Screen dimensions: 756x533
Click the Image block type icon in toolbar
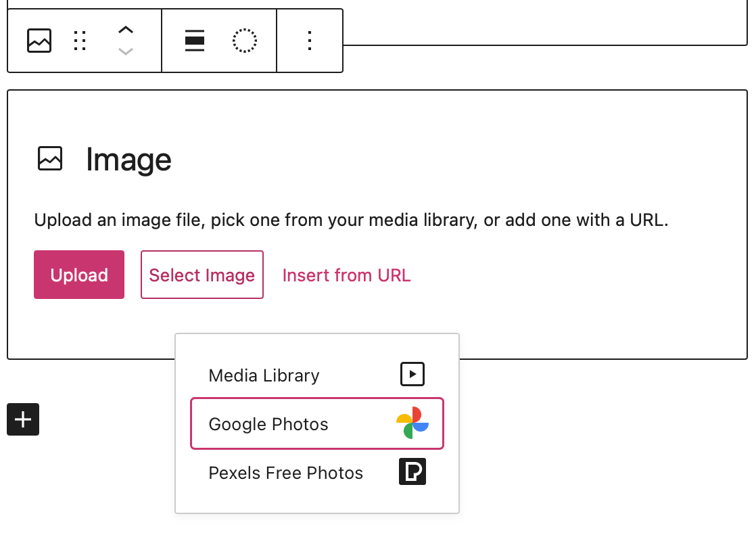pyautogui.click(x=39, y=41)
